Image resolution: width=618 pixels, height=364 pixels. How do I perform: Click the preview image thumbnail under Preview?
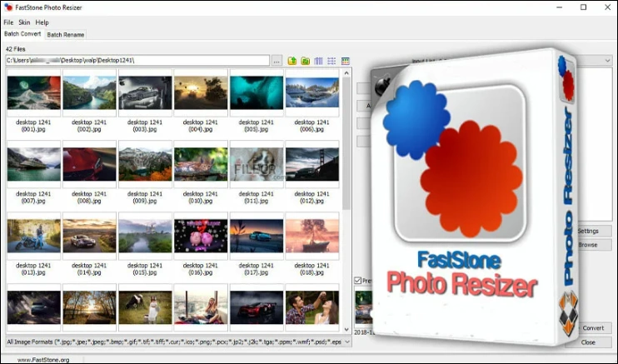tap(363, 307)
